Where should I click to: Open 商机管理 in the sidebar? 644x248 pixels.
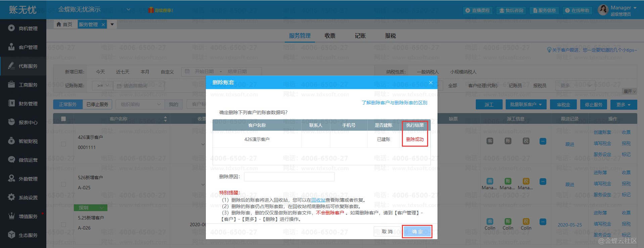click(23, 29)
